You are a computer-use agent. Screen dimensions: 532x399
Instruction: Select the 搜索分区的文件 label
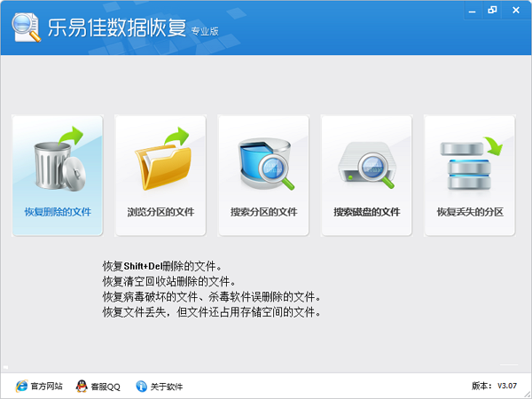click(264, 212)
